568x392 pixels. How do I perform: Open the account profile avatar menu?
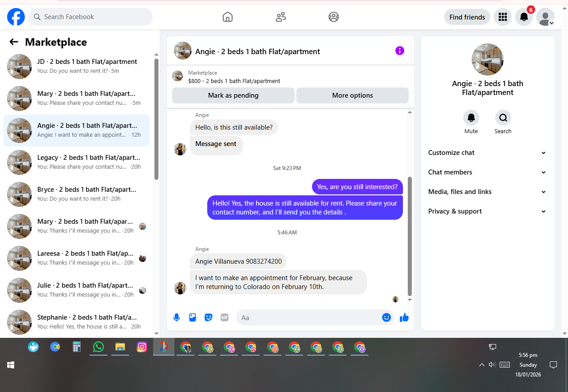point(545,17)
